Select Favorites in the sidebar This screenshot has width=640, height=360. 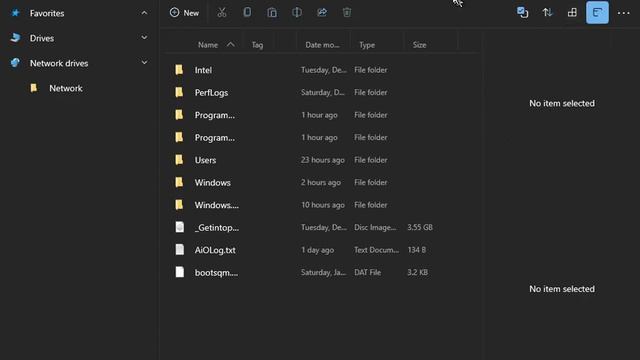47,13
